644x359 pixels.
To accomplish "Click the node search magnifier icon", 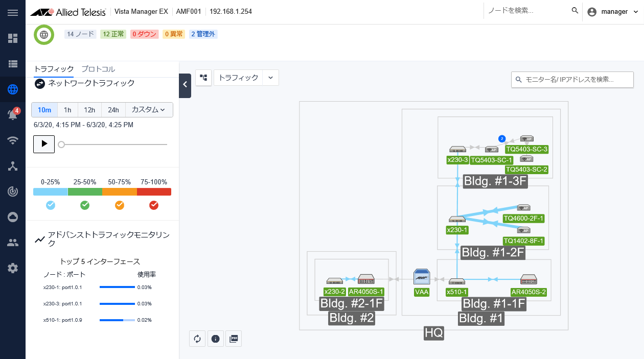I will (575, 11).
